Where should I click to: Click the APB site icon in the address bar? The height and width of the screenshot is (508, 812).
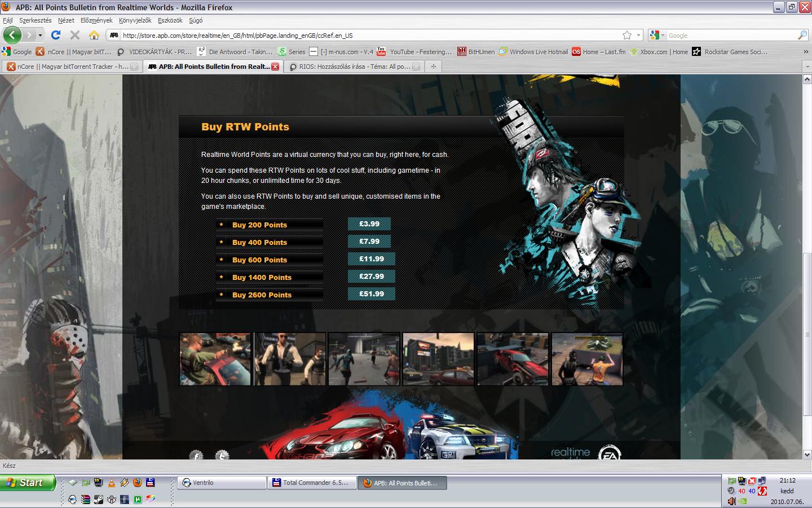(113, 35)
